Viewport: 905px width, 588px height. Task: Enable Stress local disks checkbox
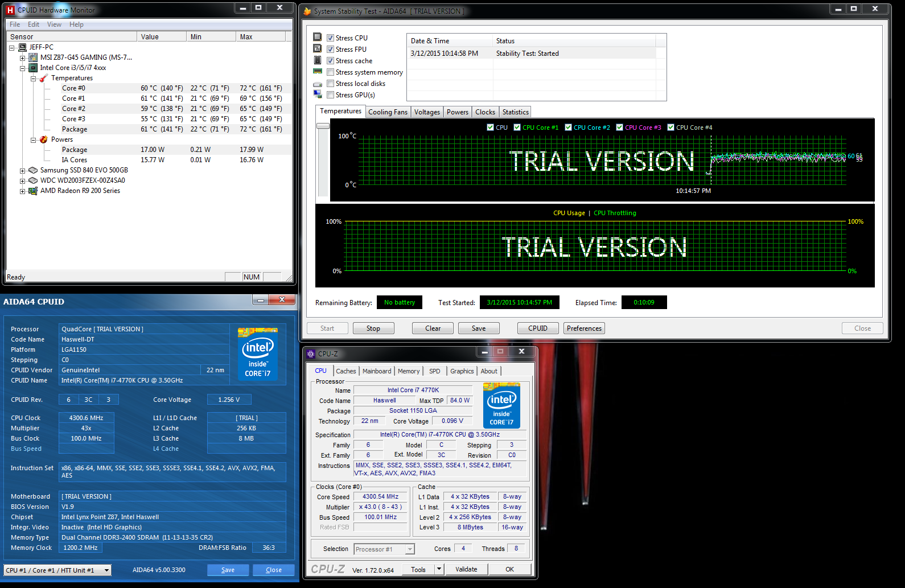[330, 83]
